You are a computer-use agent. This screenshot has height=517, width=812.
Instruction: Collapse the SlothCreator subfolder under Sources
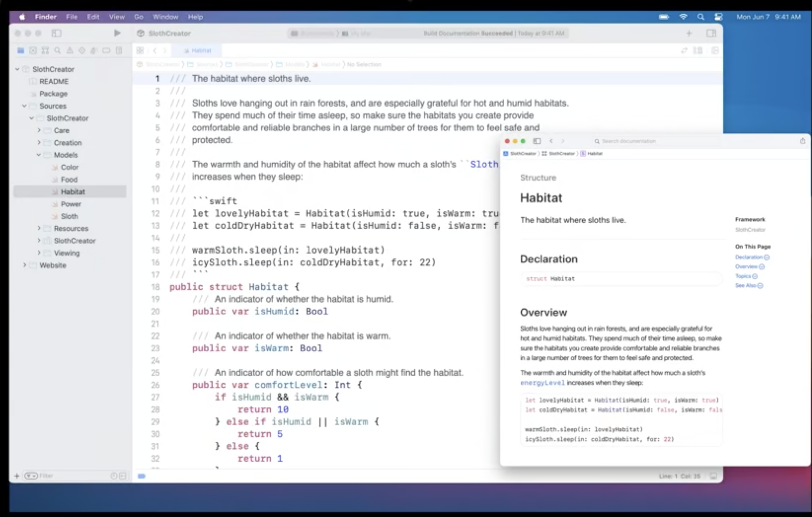pos(32,118)
